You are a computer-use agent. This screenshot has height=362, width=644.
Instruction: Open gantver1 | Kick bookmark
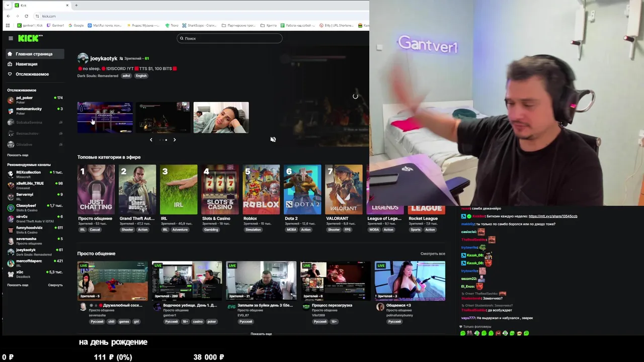coord(30,25)
